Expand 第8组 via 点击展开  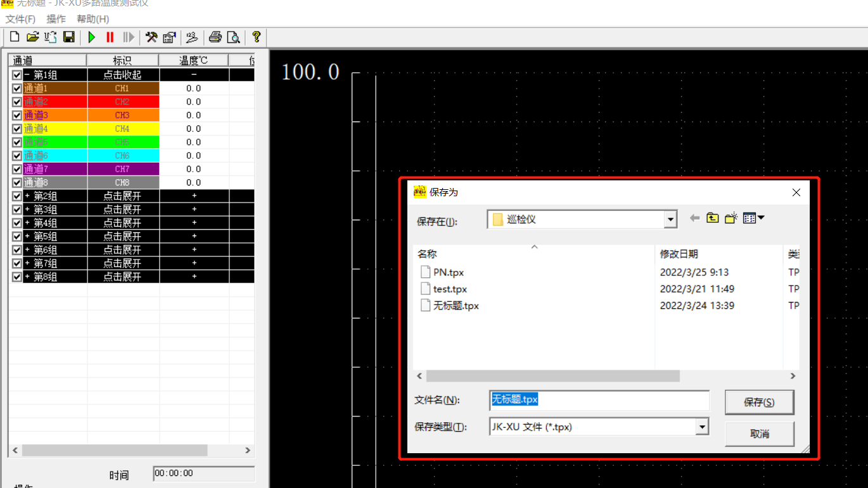(122, 277)
